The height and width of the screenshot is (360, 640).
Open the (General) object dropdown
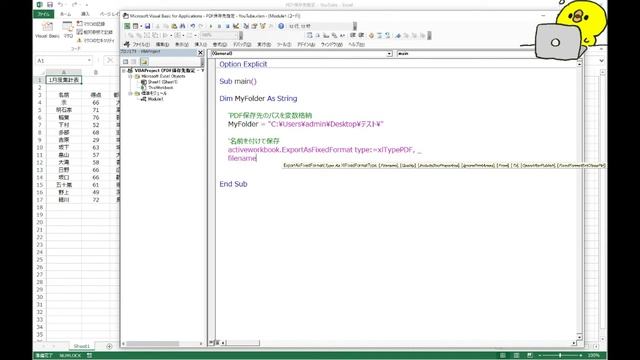pyautogui.click(x=389, y=53)
